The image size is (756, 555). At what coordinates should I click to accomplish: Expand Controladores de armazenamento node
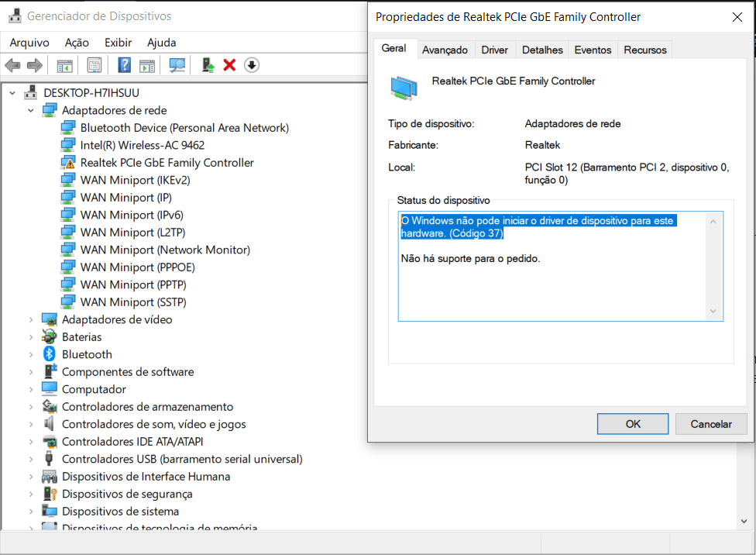pos(31,406)
